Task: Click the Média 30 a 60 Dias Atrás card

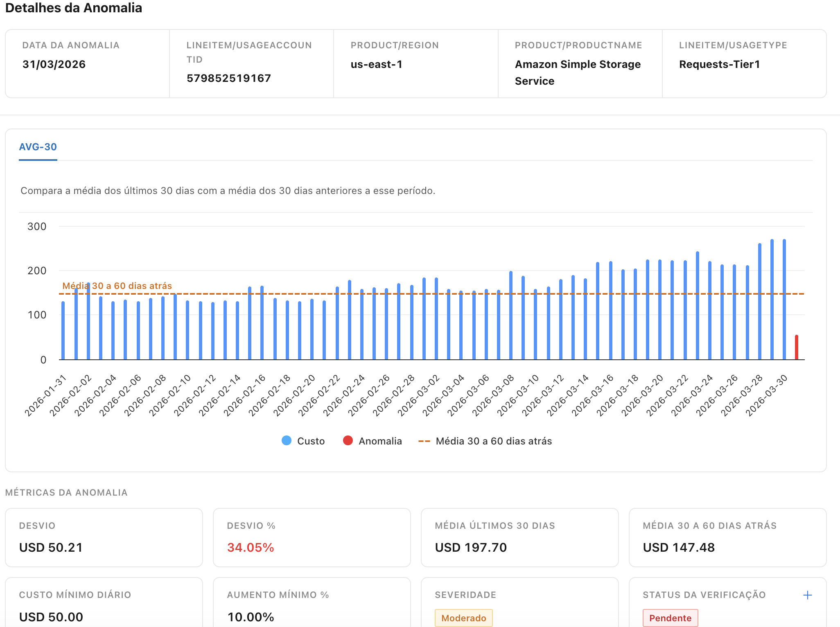Action: click(x=727, y=537)
